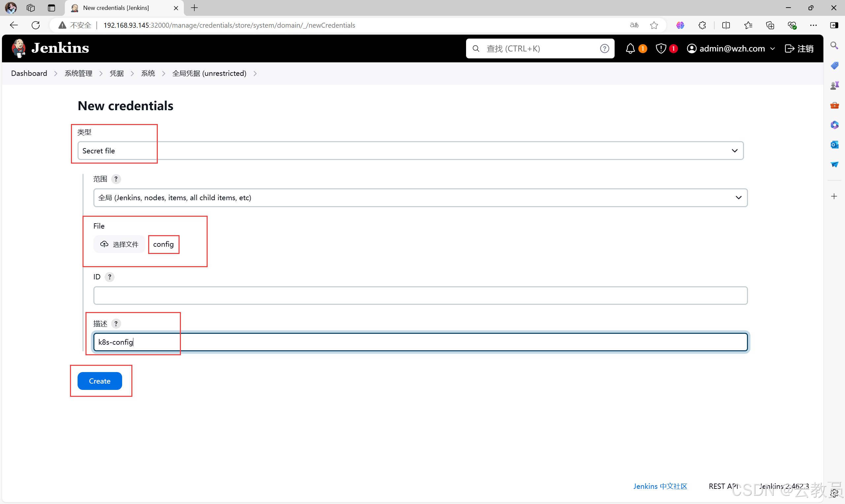
Task: Expand chevron after 凭据 breadcrumb
Action: pos(132,74)
